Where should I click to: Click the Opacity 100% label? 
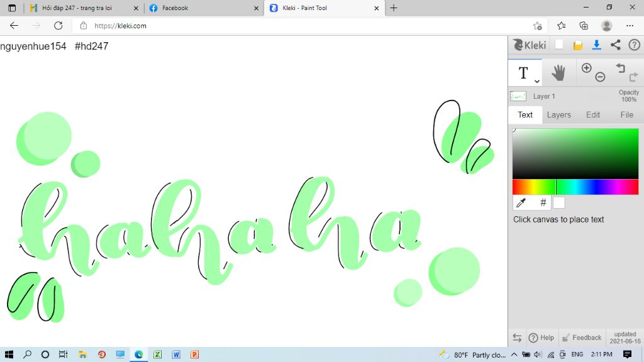pos(628,96)
